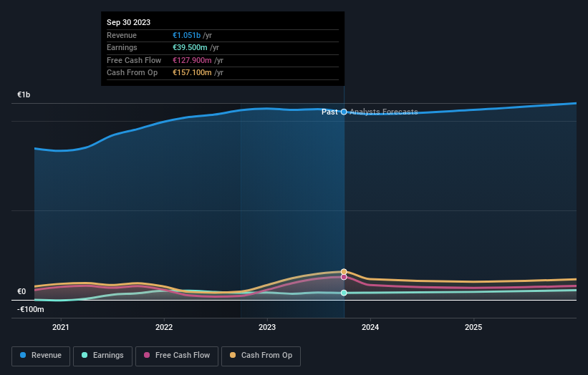Select the 2022 x-axis label
The height and width of the screenshot is (375, 588).
[x=164, y=327]
